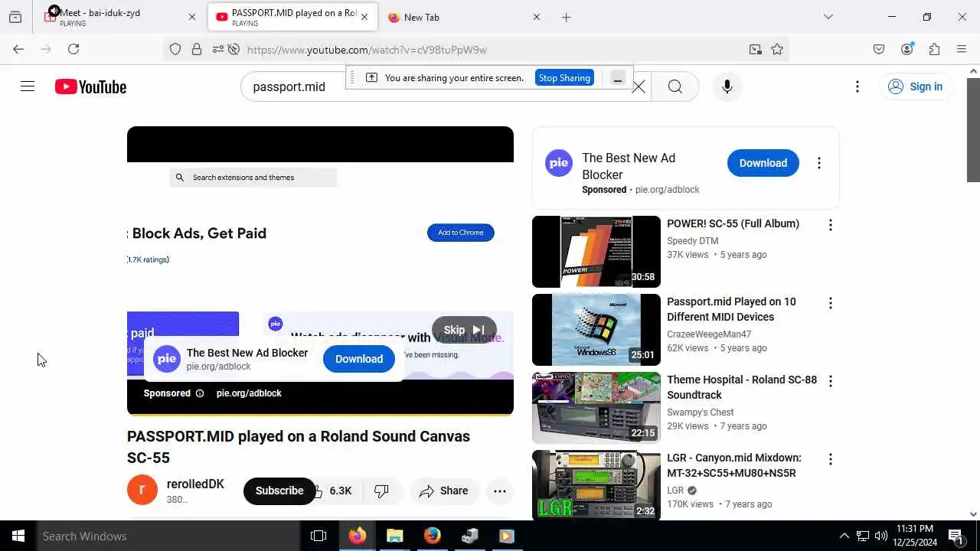Open the YouTube guide hamburger menu
This screenshot has height=551, width=980.
click(x=28, y=86)
